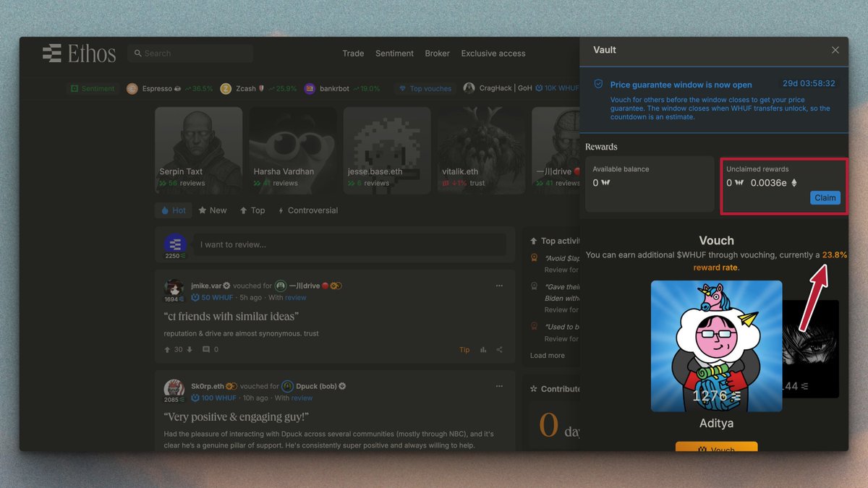The height and width of the screenshot is (488, 868).
Task: Click the Top vouches ticker tag
Action: [425, 89]
